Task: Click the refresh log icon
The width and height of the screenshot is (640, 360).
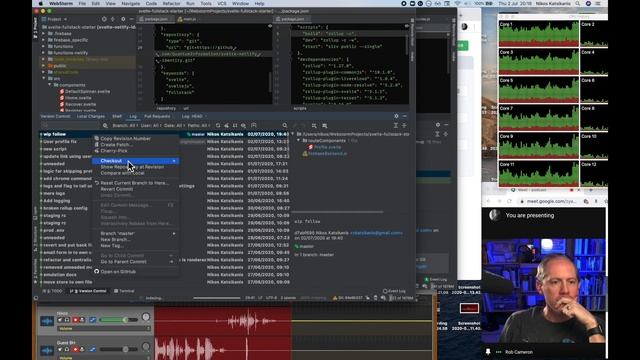Action: (x=218, y=126)
